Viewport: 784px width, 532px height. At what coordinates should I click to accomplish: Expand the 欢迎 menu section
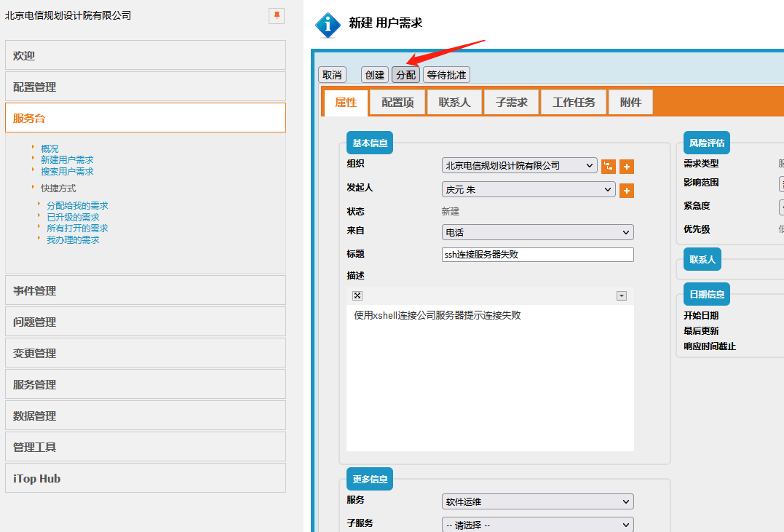[146, 55]
